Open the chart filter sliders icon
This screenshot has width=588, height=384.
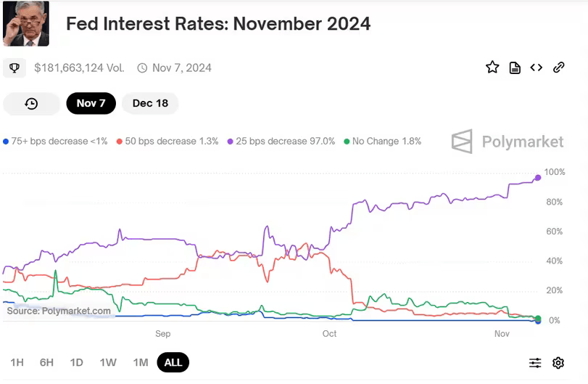pyautogui.click(x=535, y=363)
